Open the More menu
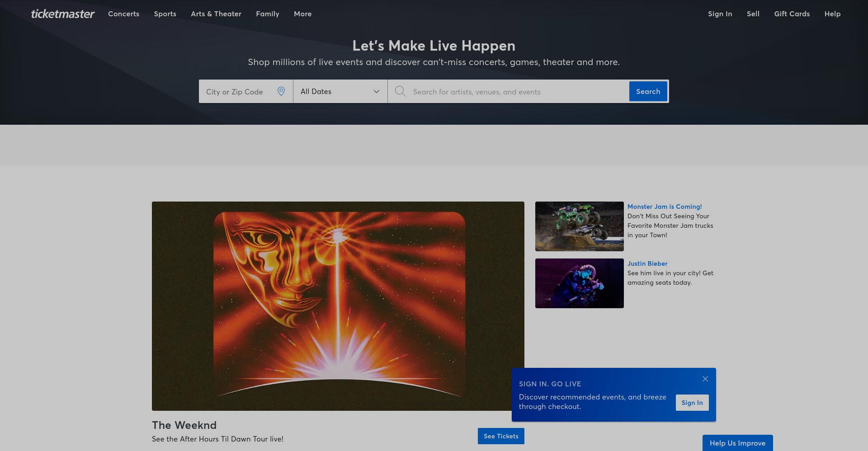 pyautogui.click(x=302, y=14)
